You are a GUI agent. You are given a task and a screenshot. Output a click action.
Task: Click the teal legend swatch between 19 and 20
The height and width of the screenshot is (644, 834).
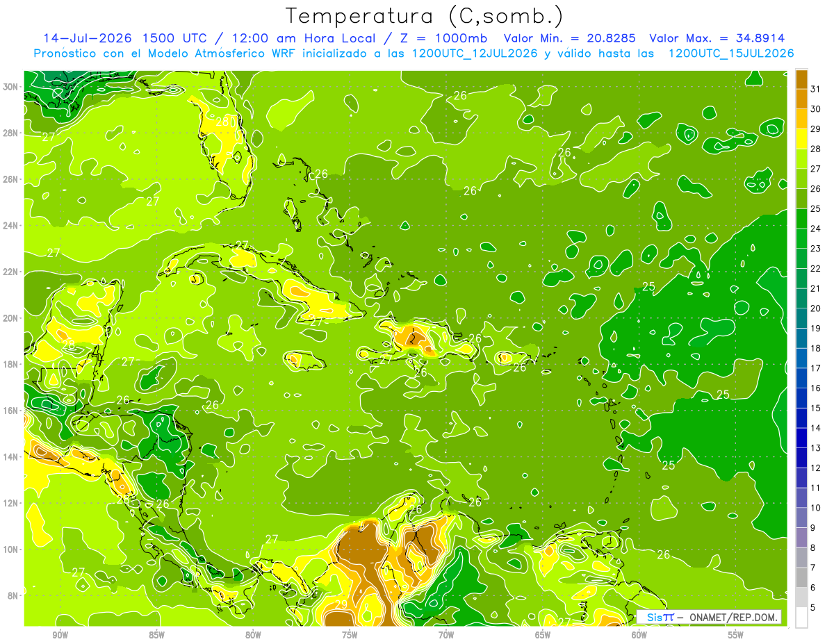802,318
